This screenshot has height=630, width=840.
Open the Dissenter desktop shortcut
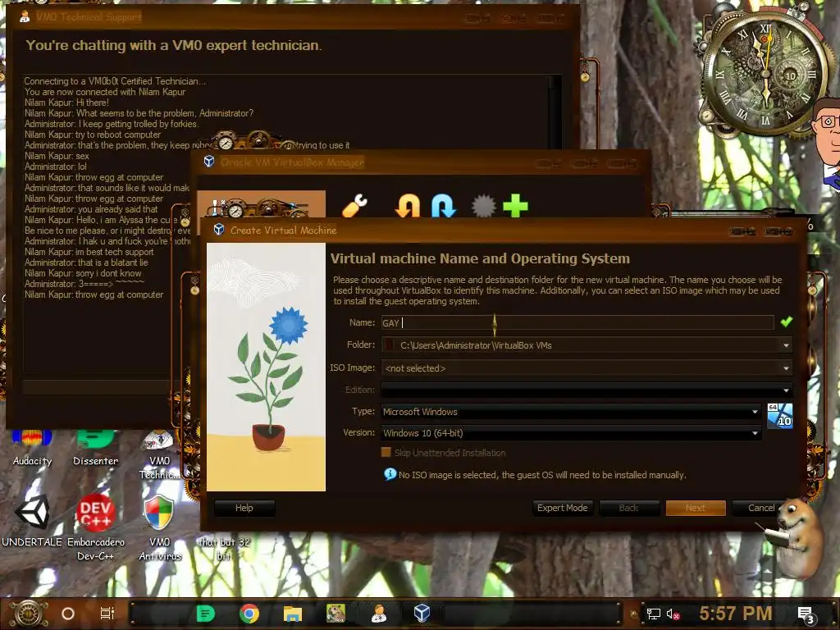tap(95, 447)
